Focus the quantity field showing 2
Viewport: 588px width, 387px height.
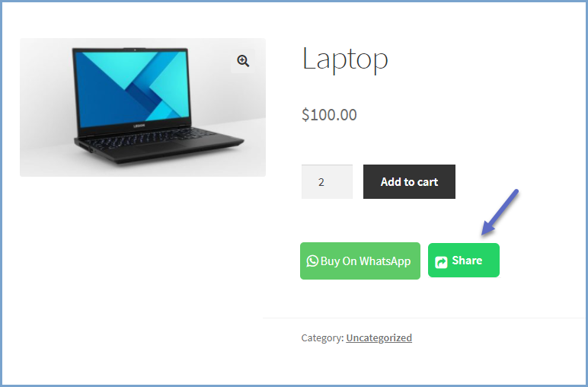327,182
